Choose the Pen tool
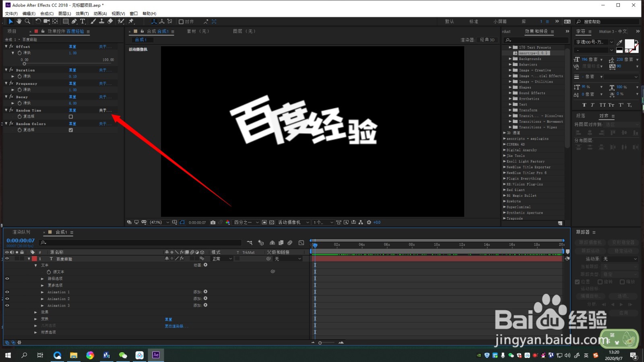644x362 pixels. point(74,21)
